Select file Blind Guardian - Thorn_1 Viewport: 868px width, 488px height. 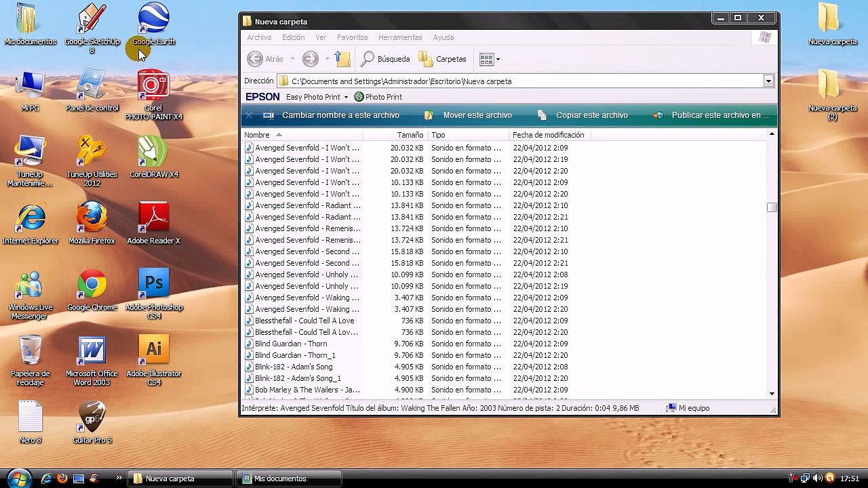tap(295, 355)
